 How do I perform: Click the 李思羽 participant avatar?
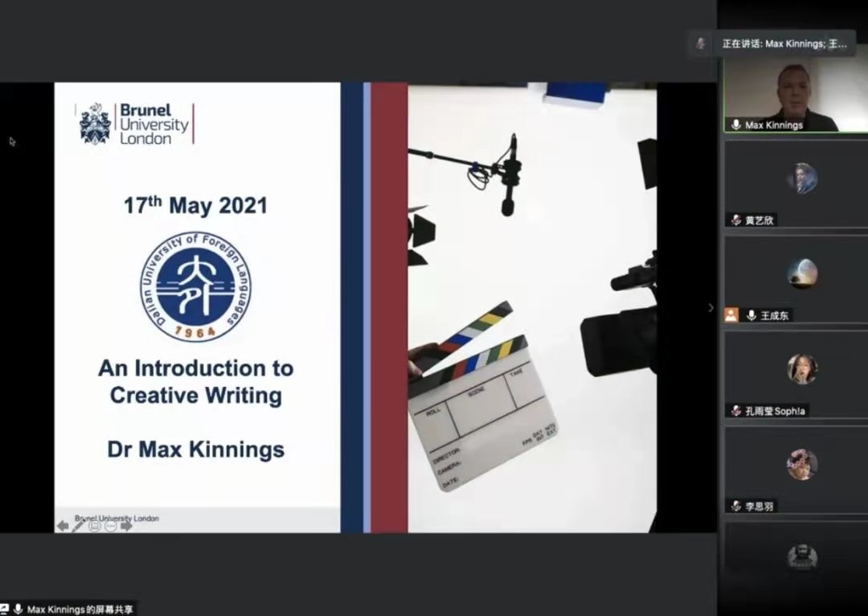(801, 464)
